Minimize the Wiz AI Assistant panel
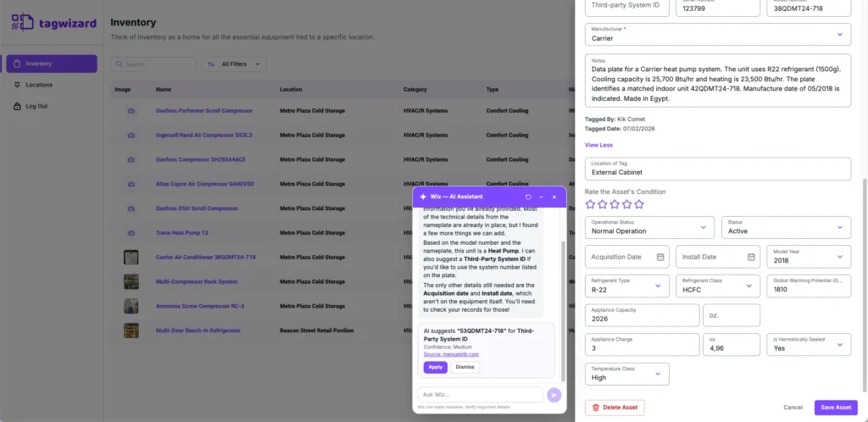Screen dimensions: 868x422 tap(541, 197)
